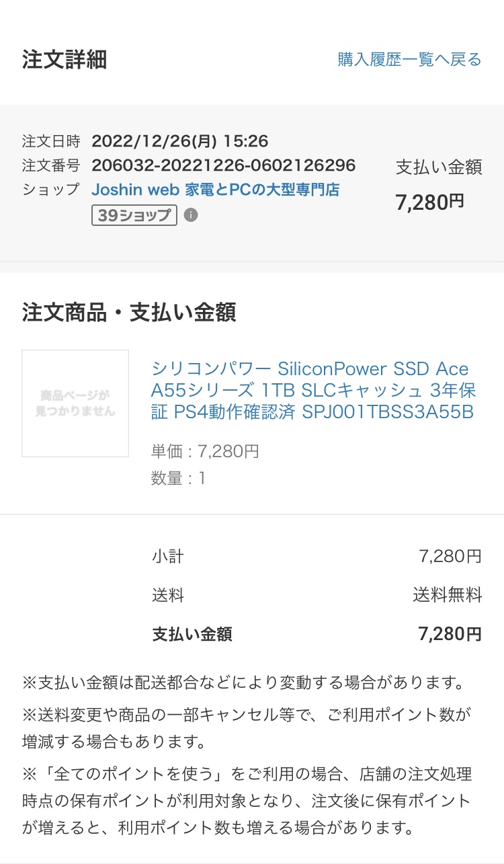The image size is (504, 864).
Task: Click the 送料無料 shipping text
Action: coord(447,595)
